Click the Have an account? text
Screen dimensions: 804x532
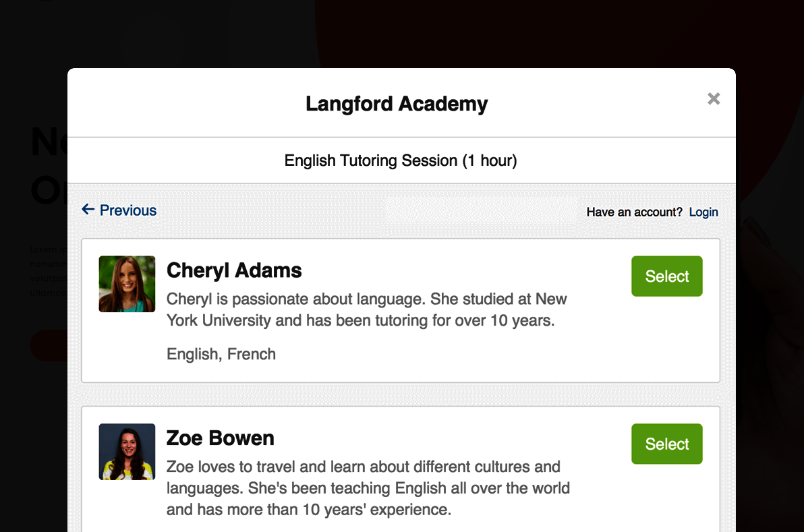click(634, 212)
